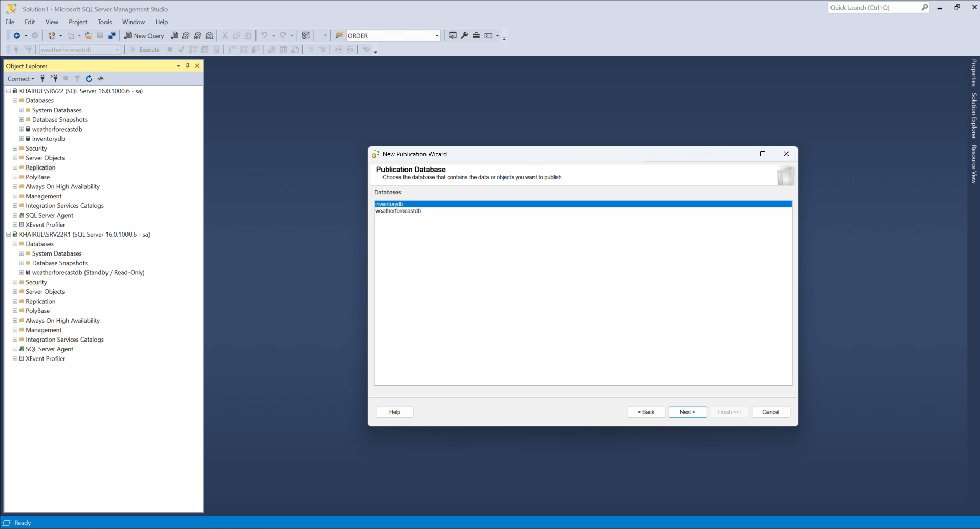
Task: Open the Project menu
Action: tap(78, 22)
